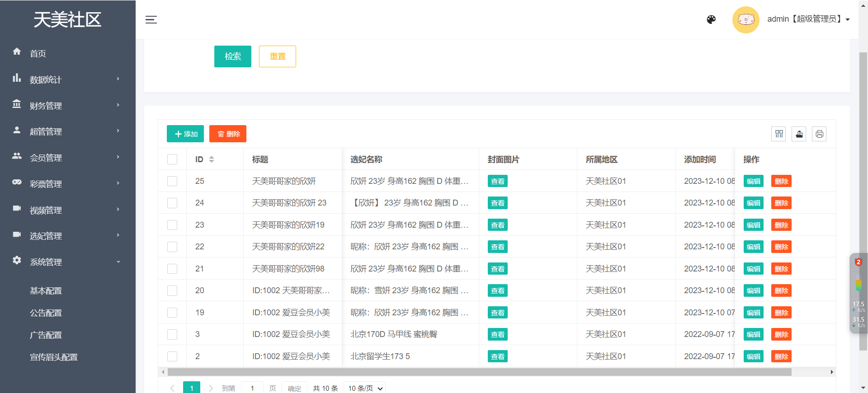This screenshot has width=868, height=393.
Task: Open the 10 条/页 page size dropdown
Action: point(364,388)
